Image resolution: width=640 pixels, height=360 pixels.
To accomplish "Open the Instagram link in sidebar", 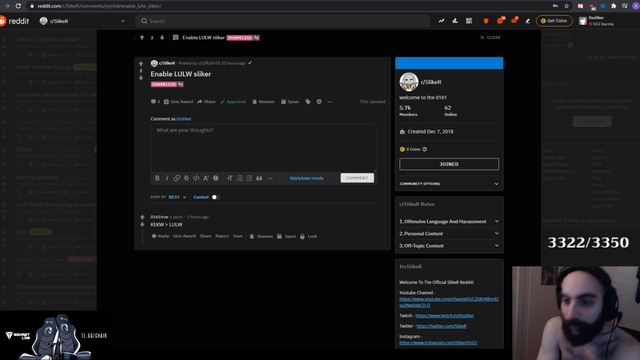I will pos(438,343).
